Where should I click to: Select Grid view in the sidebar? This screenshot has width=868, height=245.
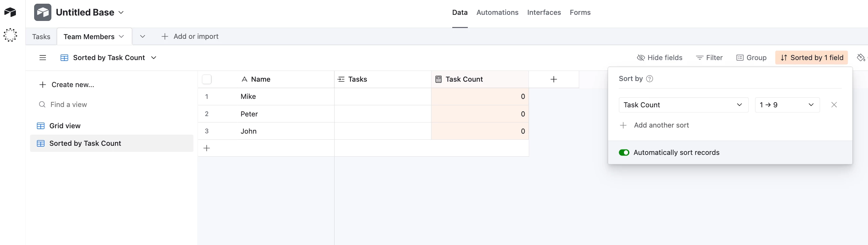coord(65,126)
